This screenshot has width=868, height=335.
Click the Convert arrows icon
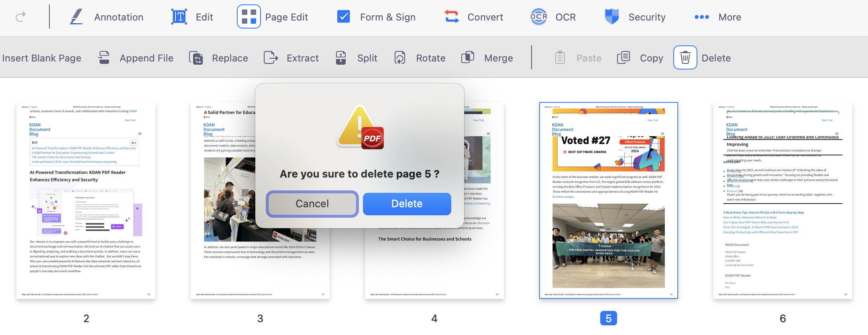click(x=452, y=17)
